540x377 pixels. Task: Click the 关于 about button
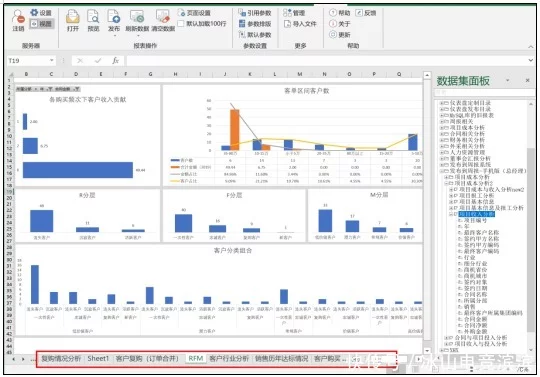click(x=340, y=24)
